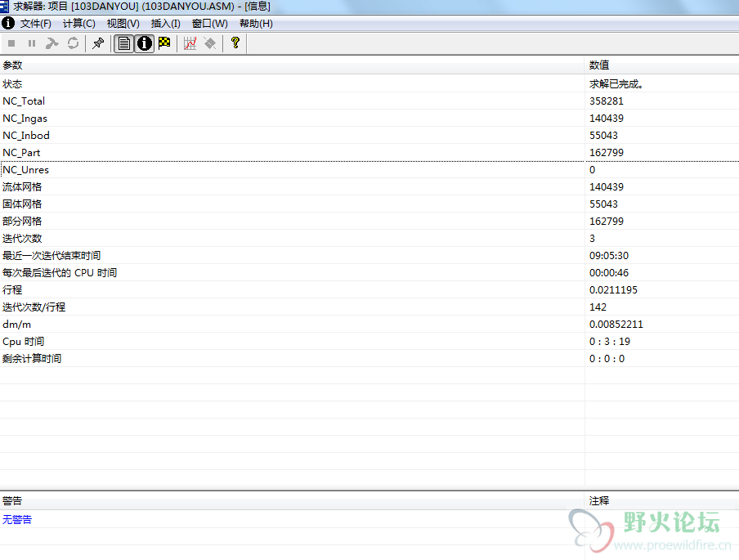Click the Refresh circular arrows icon
The width and height of the screenshot is (739, 560).
pos(73,43)
